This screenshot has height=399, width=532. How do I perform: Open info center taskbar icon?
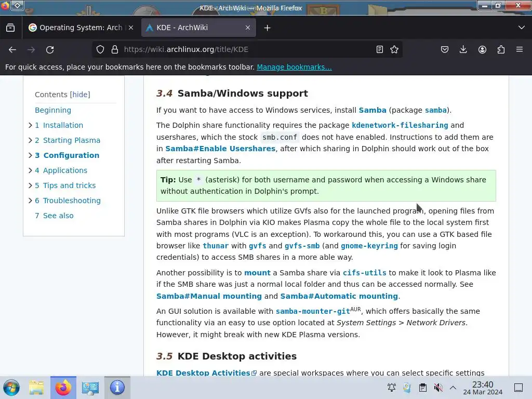click(117, 388)
